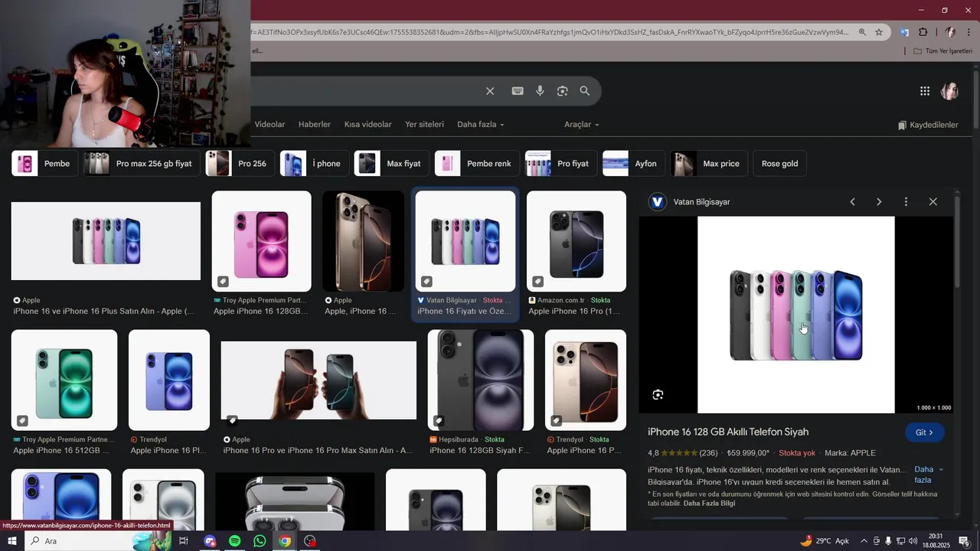Select the İ phone filter chip
The image size is (980, 551).
coord(315,164)
